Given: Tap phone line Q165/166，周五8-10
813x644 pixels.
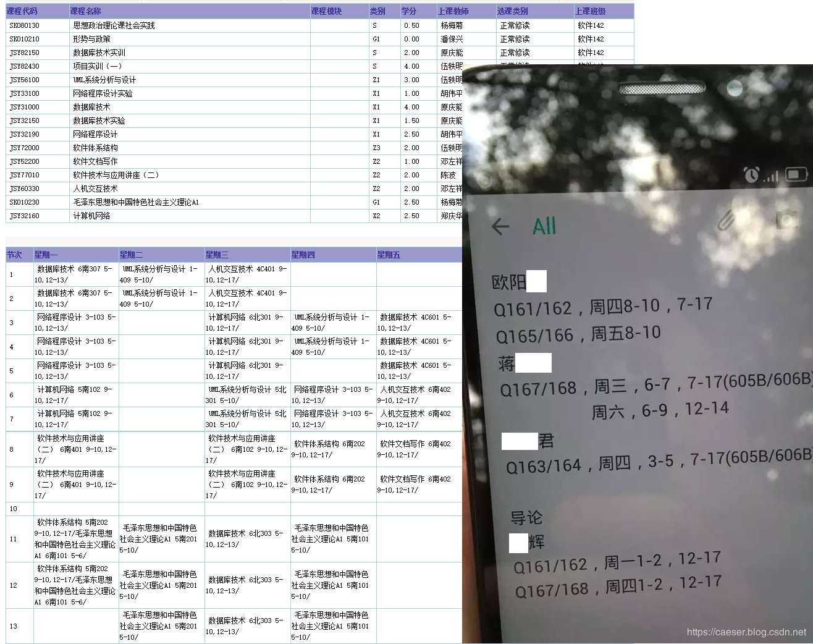Looking at the screenshot, I should point(578,335).
